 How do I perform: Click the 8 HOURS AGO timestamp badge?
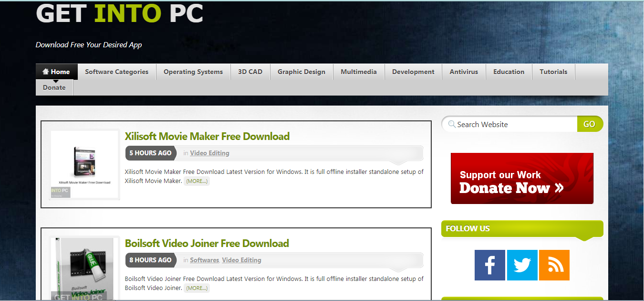pos(150,260)
